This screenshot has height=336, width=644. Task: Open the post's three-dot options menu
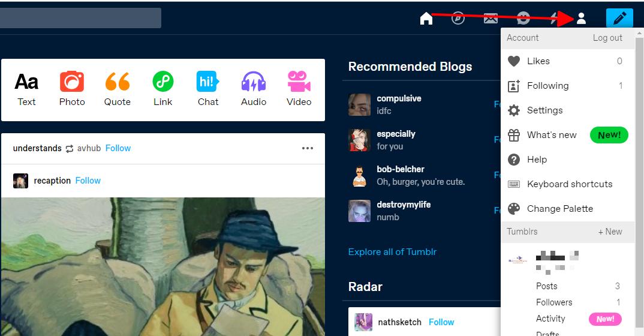(x=307, y=148)
